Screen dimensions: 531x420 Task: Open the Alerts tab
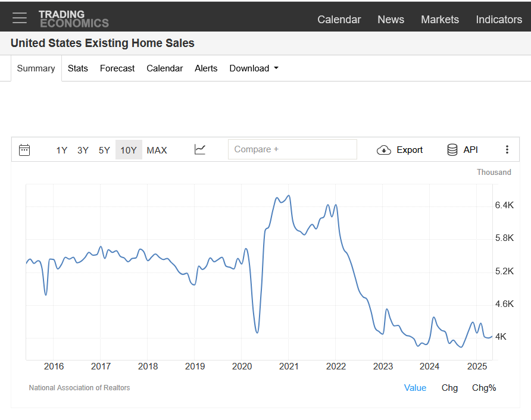click(x=206, y=68)
